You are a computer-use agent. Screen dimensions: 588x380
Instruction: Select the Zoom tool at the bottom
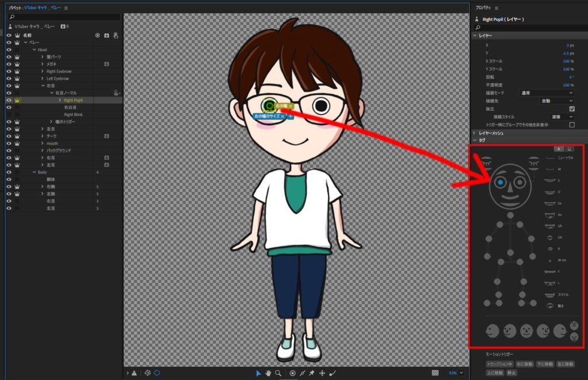pos(278,373)
